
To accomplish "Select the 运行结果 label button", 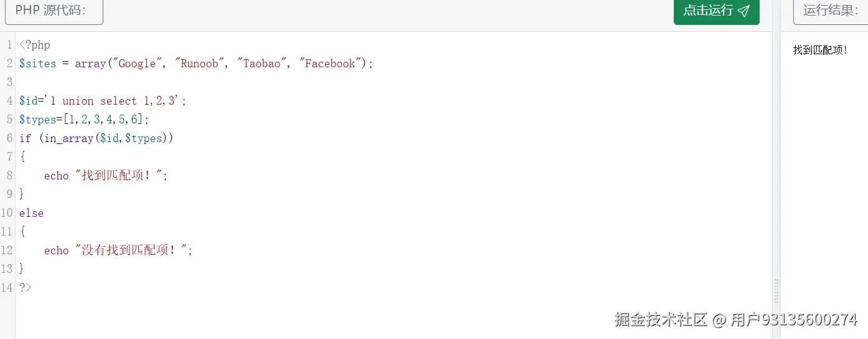I will pos(831,11).
